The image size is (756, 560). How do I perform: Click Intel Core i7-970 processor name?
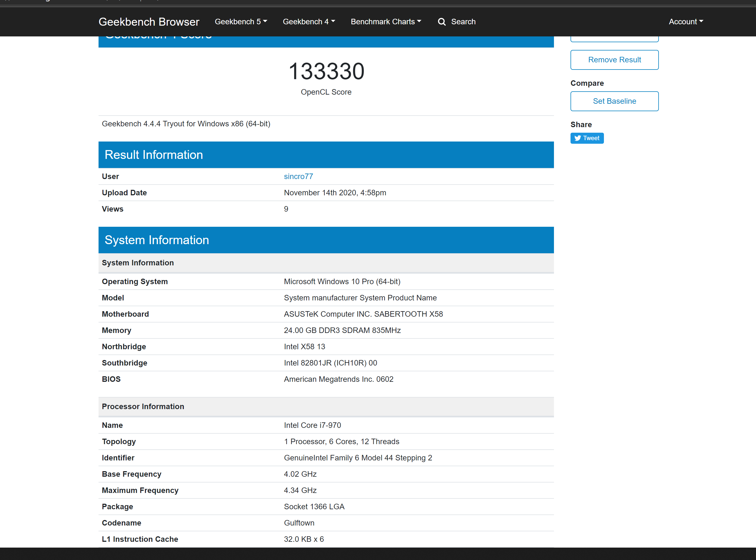tap(312, 425)
